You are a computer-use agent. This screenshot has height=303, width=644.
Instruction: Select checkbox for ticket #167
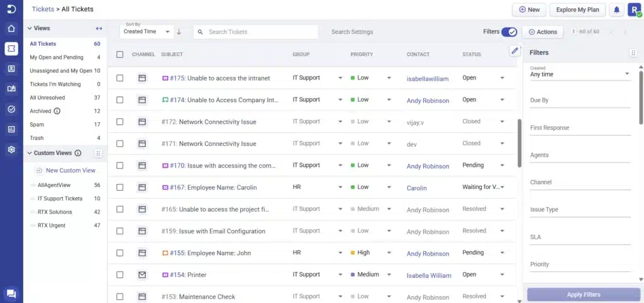click(120, 187)
